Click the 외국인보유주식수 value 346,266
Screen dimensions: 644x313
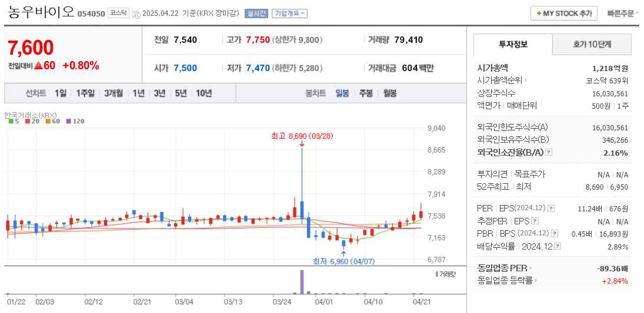pos(615,140)
